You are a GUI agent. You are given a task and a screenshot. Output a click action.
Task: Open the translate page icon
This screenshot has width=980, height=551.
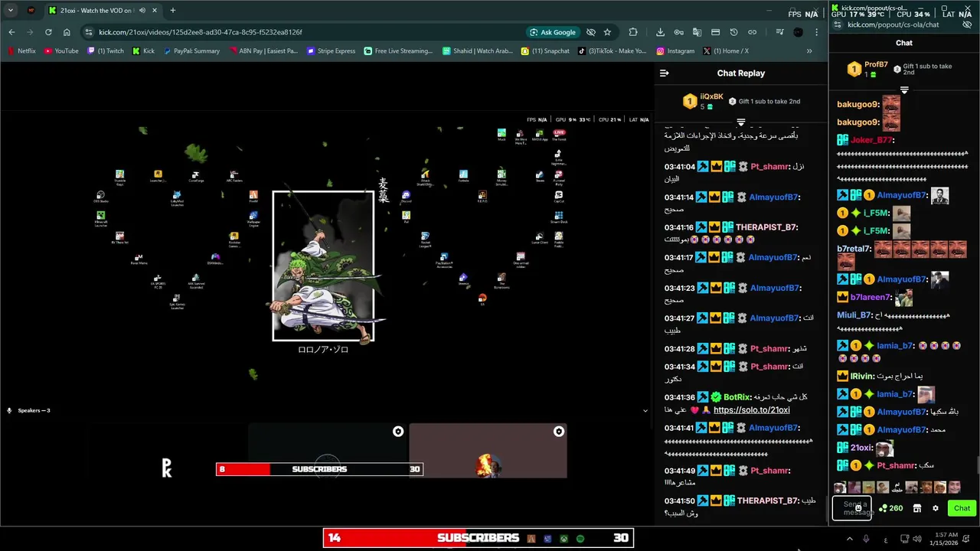[x=697, y=32]
